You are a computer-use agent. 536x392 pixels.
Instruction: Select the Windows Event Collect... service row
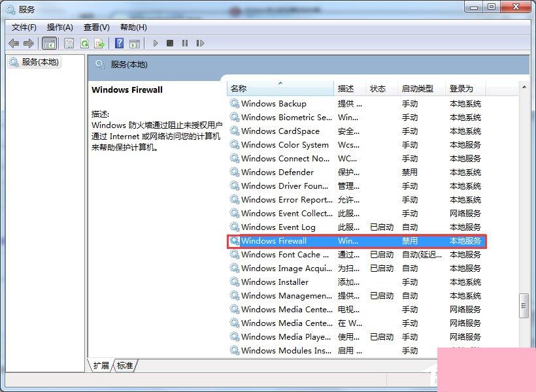pyautogui.click(x=356, y=213)
